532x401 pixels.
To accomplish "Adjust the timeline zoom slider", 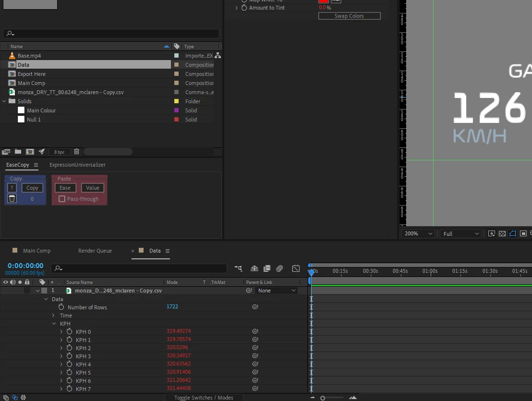I will pos(323,398).
